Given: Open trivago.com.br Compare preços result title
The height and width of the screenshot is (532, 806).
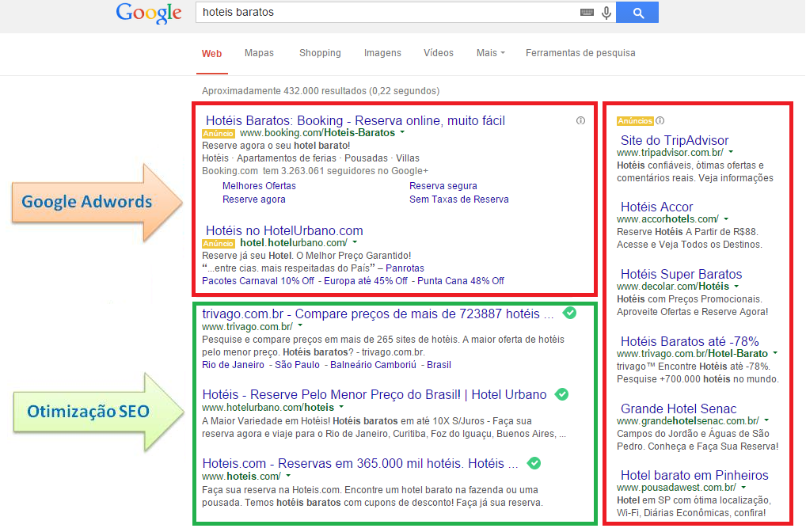Looking at the screenshot, I should pos(378,314).
